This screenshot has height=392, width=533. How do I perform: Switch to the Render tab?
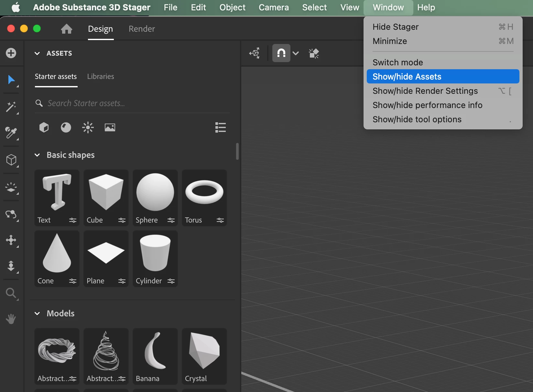[x=142, y=29]
